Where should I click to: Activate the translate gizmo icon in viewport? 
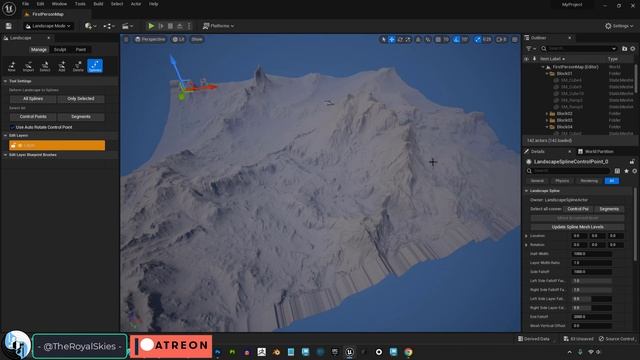point(392,40)
